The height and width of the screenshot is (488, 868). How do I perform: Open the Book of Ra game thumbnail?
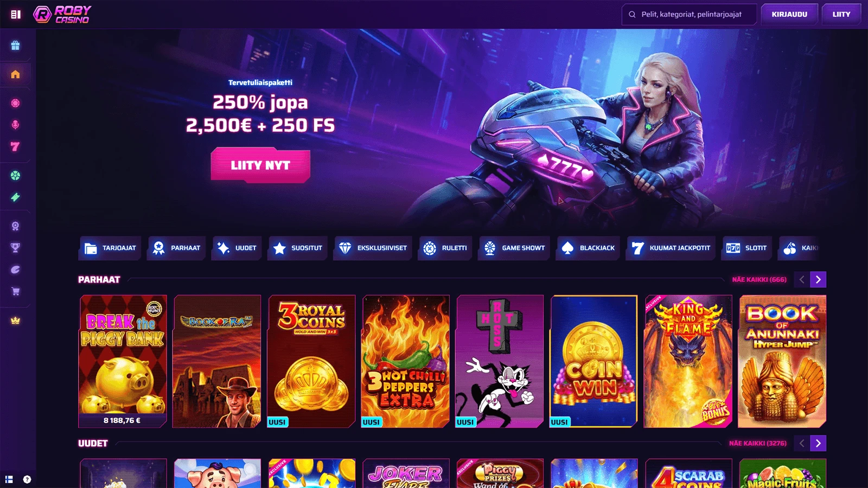pos(217,361)
